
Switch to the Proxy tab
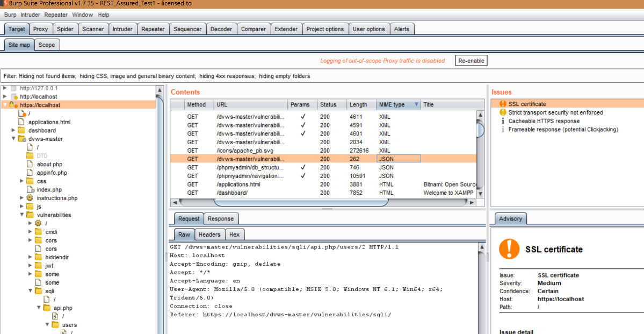pos(41,29)
